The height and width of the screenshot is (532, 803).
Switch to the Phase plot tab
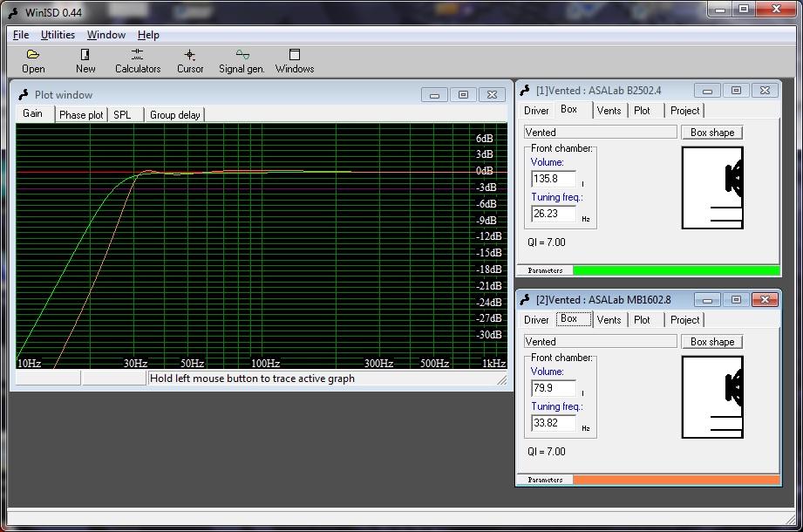pos(81,115)
